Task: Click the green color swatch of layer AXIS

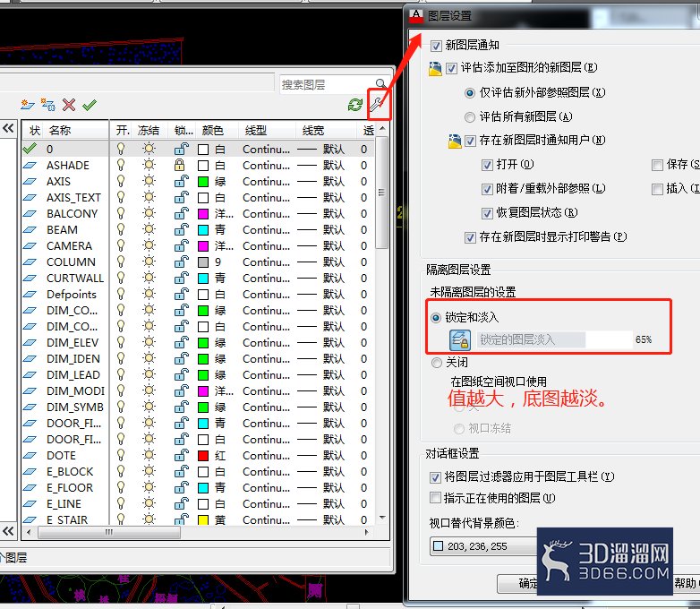Action: pyautogui.click(x=203, y=182)
